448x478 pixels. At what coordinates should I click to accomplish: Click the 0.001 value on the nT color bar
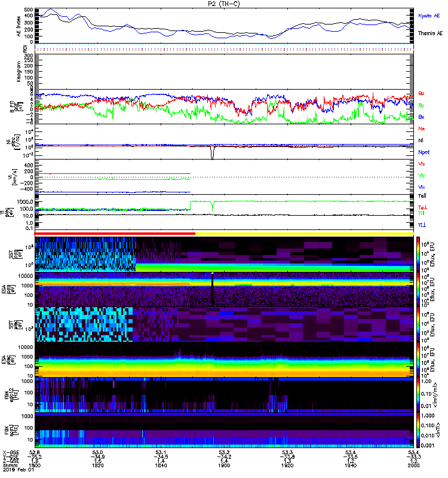pyautogui.click(x=427, y=445)
